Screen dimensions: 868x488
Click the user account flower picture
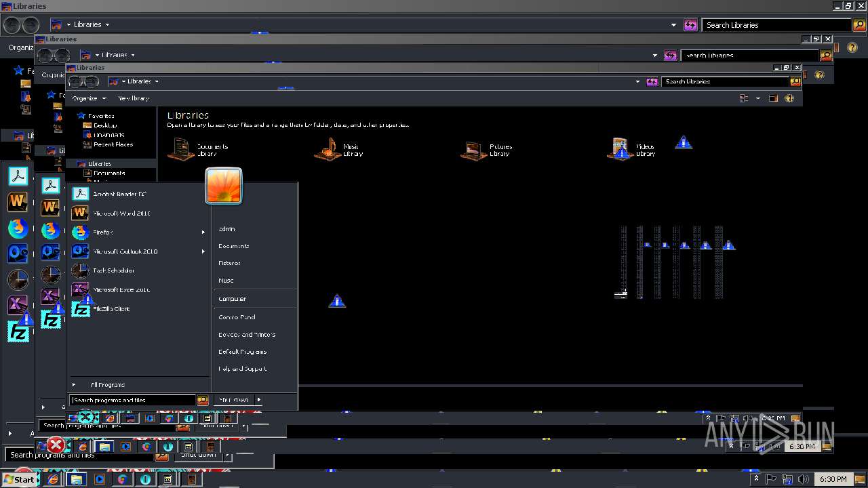point(224,186)
